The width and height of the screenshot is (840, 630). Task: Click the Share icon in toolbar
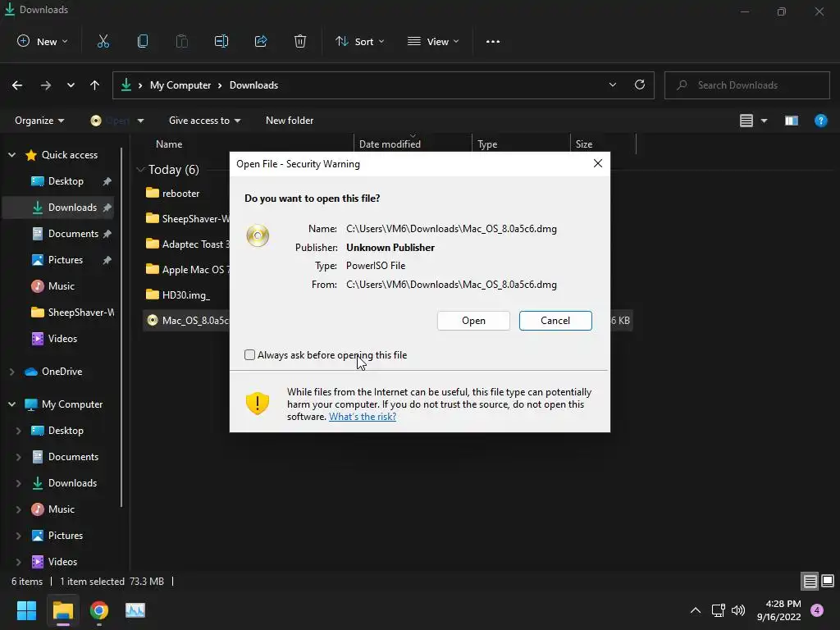click(261, 41)
